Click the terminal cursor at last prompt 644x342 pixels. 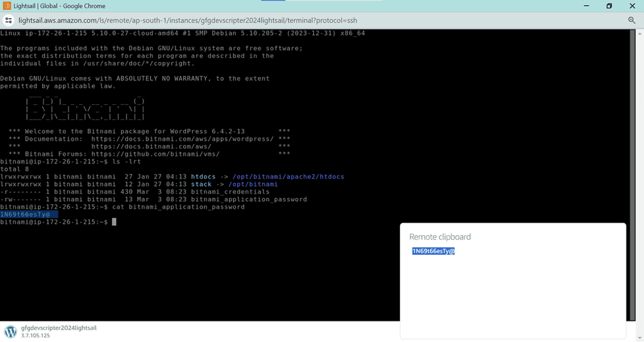point(114,222)
